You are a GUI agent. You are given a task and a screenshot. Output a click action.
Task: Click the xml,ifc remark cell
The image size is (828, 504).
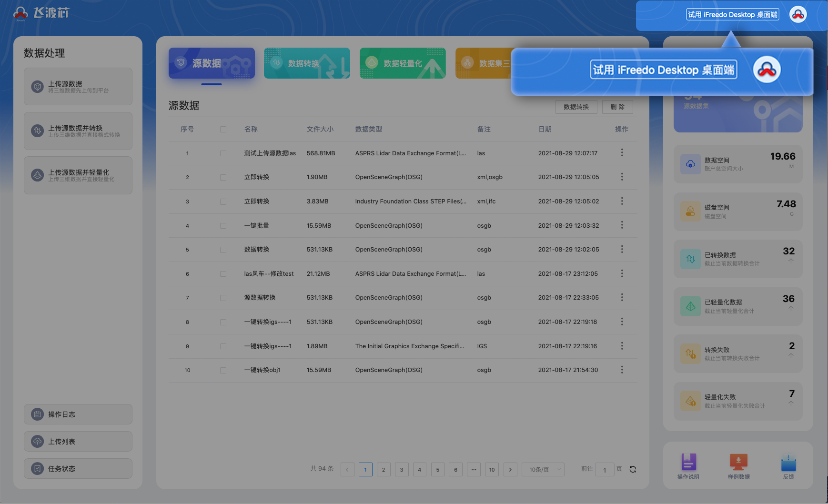coord(486,202)
